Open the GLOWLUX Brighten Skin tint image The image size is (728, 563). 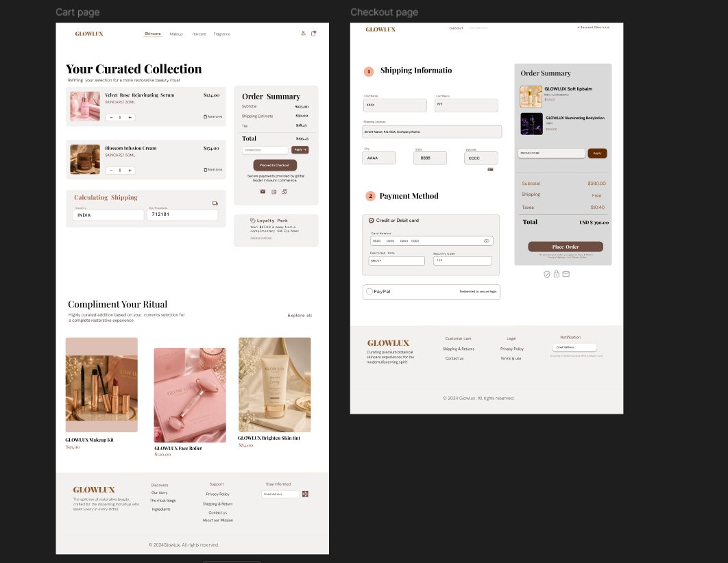pos(274,385)
